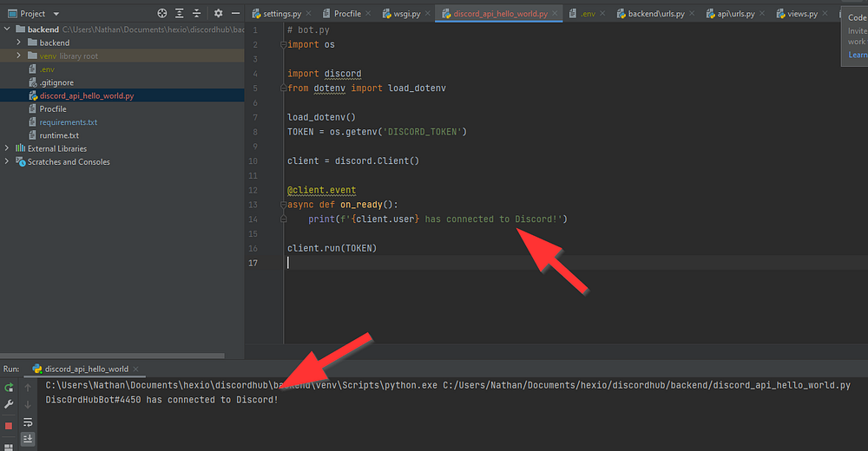
Task: Toggle scroll to end in Run console
Action: (28, 439)
